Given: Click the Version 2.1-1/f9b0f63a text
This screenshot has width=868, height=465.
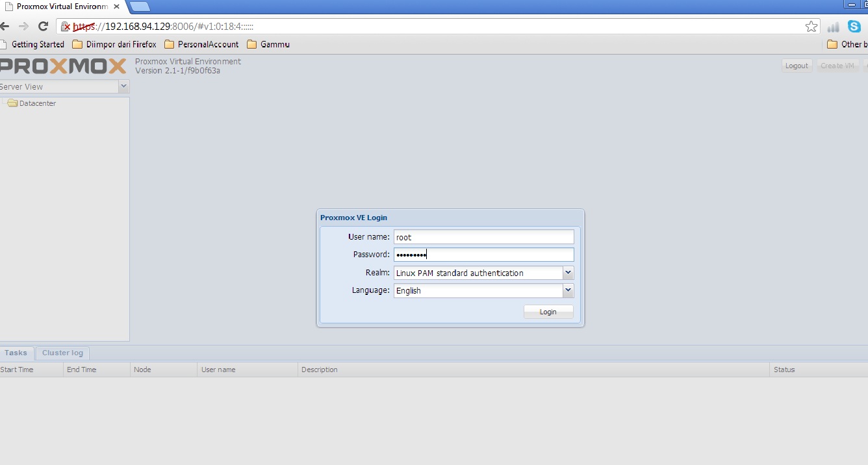Looking at the screenshot, I should coord(177,71).
